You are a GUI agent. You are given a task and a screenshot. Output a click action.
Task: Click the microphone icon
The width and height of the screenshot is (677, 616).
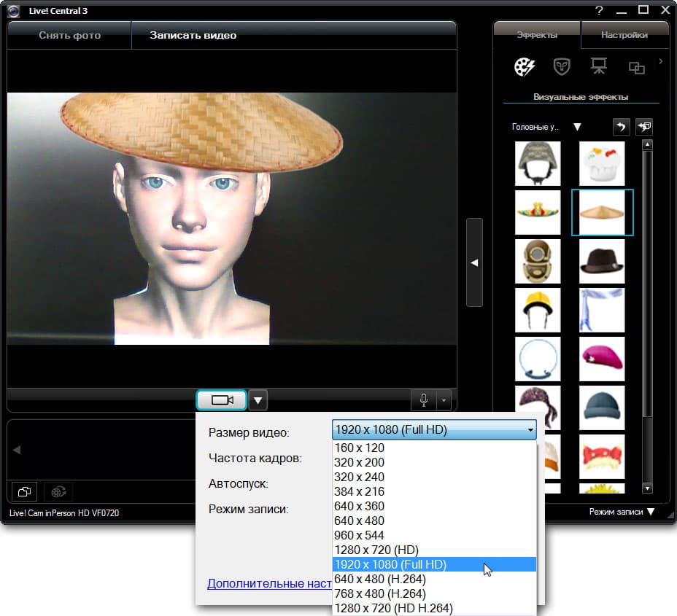424,400
